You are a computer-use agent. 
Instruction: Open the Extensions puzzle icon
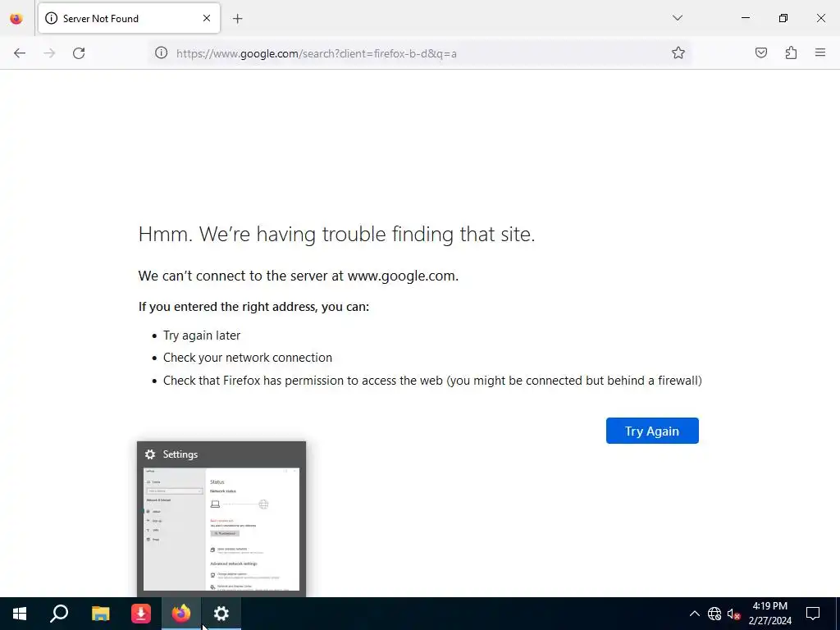(791, 52)
